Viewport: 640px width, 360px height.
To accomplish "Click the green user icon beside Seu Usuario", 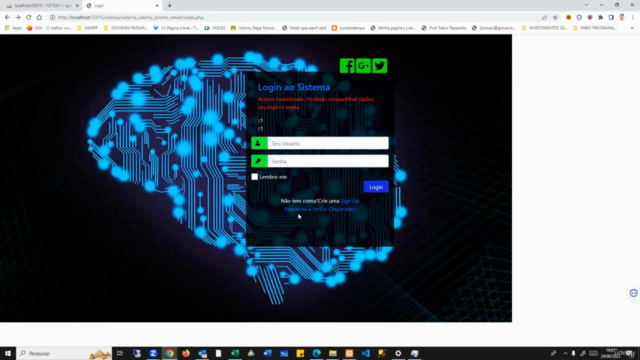I will click(259, 143).
